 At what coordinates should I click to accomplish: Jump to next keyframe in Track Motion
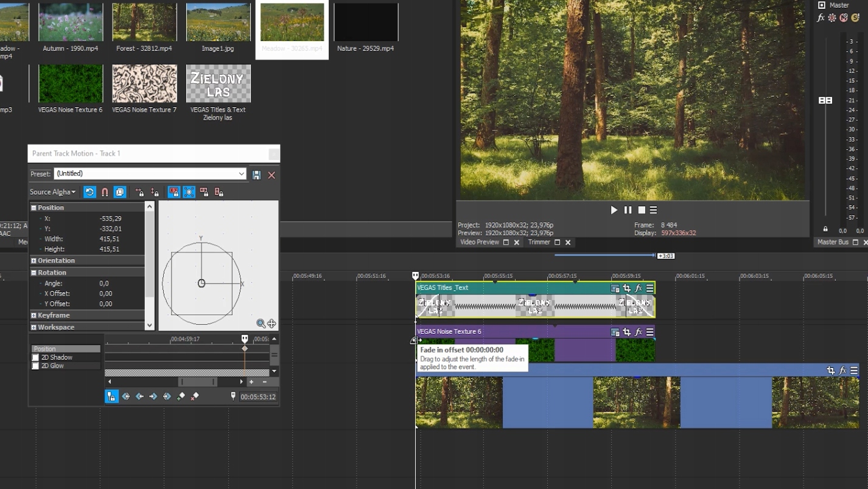pyautogui.click(x=153, y=397)
